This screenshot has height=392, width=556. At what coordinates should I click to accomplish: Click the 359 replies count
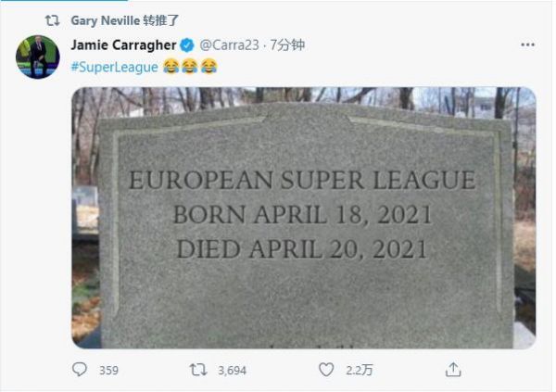[x=108, y=371]
